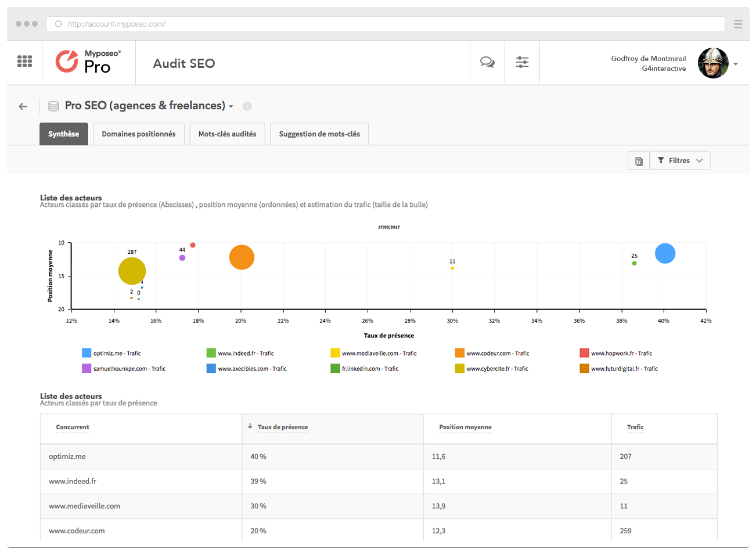Select the www.codeur.com table row

[379, 530]
